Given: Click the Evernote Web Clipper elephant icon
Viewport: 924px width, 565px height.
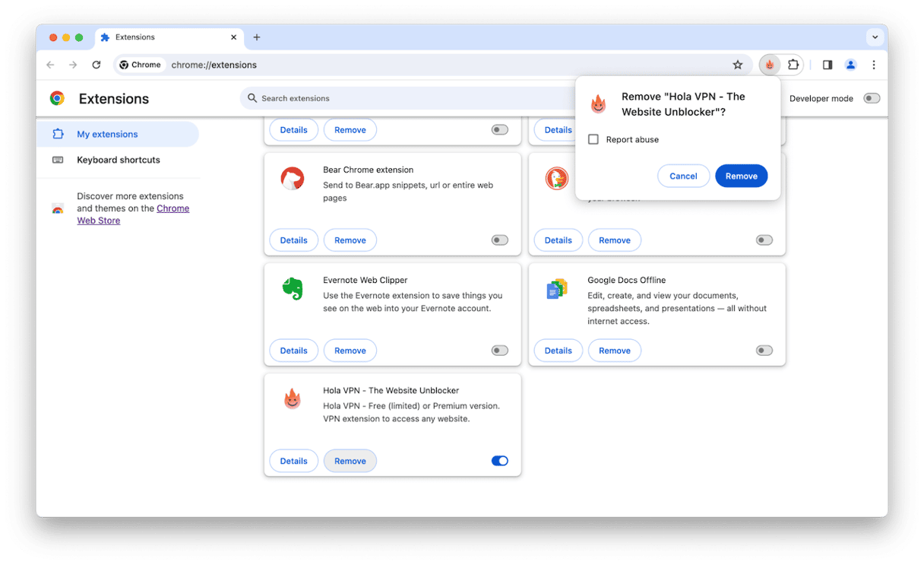Looking at the screenshot, I should tap(293, 289).
